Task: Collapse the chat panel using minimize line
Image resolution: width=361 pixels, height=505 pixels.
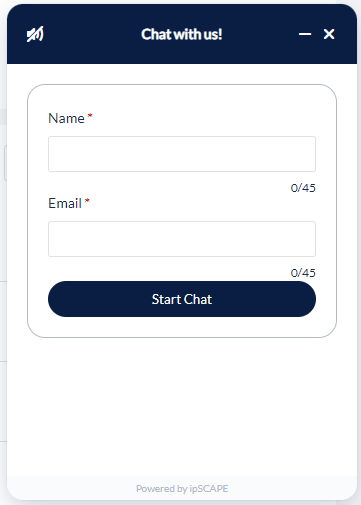Action: [x=305, y=34]
